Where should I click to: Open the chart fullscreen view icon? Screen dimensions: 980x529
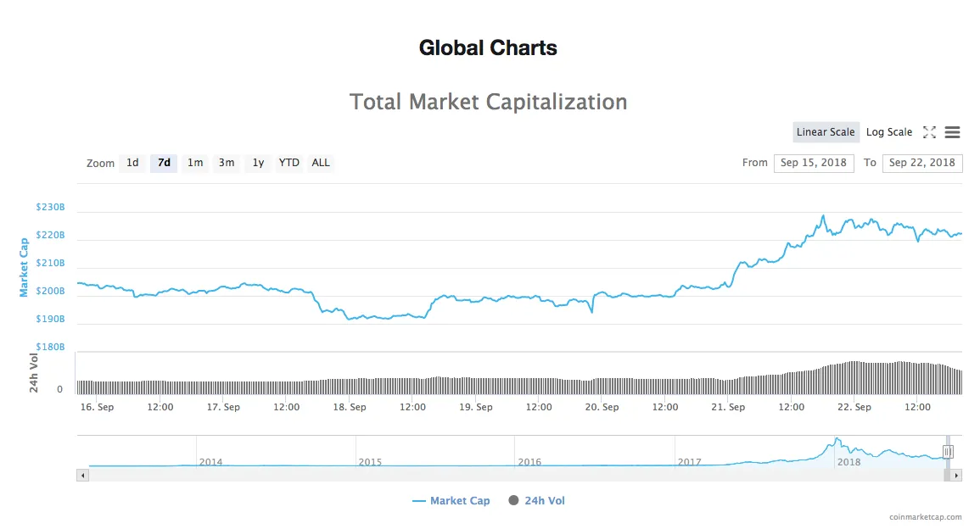click(x=929, y=132)
